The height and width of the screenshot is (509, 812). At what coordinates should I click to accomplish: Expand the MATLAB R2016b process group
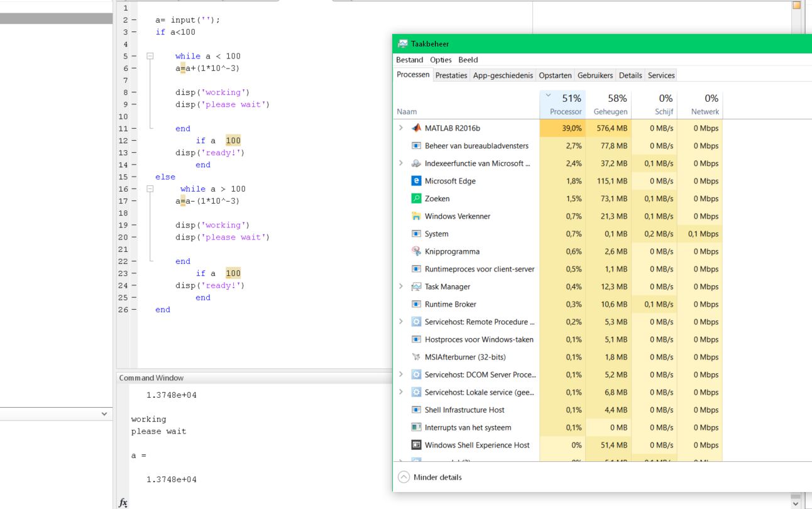point(401,128)
